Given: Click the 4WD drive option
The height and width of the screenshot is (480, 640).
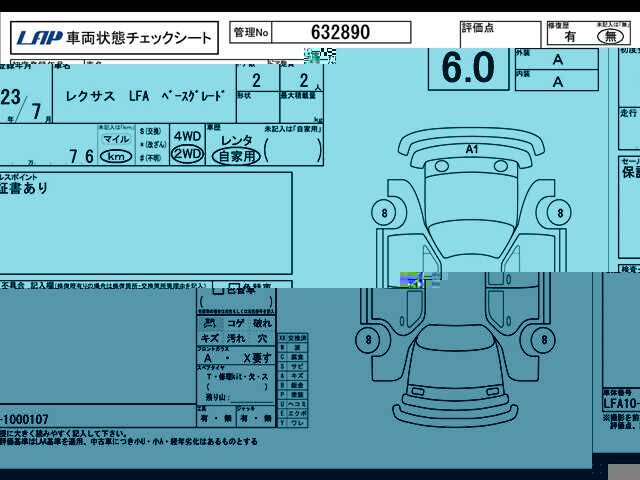Looking at the screenshot, I should (187, 136).
